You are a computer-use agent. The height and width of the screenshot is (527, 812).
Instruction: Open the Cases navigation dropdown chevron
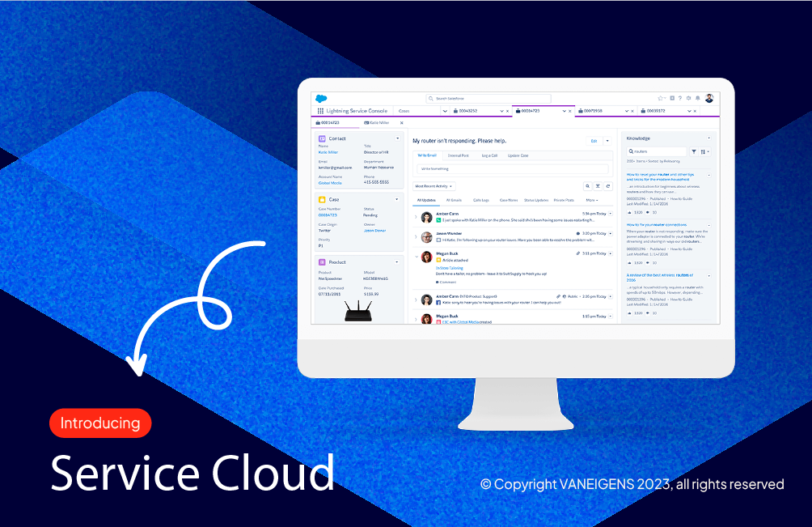coord(445,111)
